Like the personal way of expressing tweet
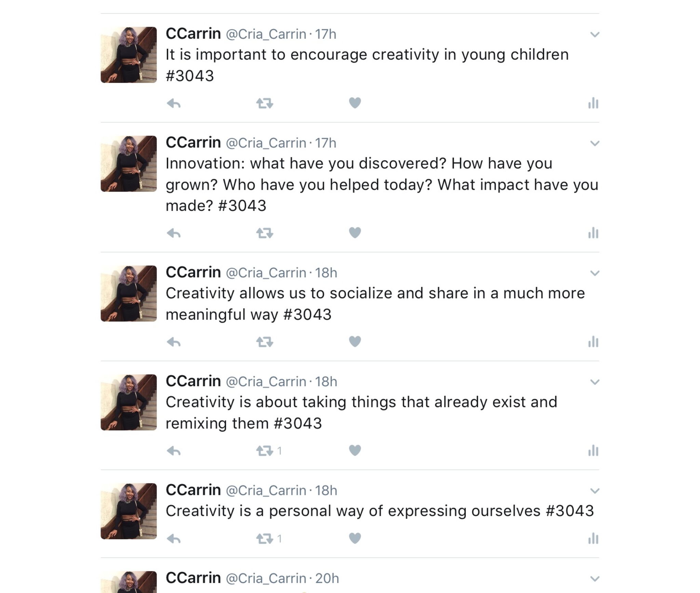Screen dimensions: 700x593 [x=355, y=538]
